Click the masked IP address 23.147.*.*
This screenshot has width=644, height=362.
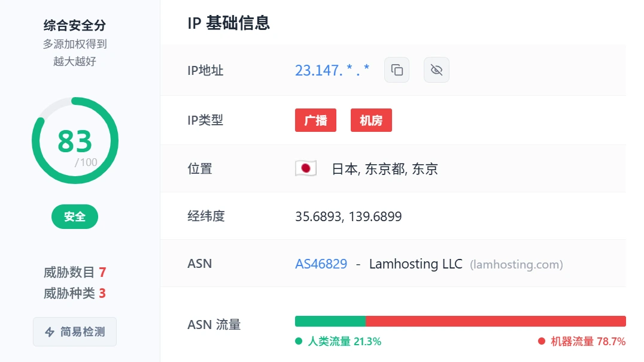(x=332, y=70)
